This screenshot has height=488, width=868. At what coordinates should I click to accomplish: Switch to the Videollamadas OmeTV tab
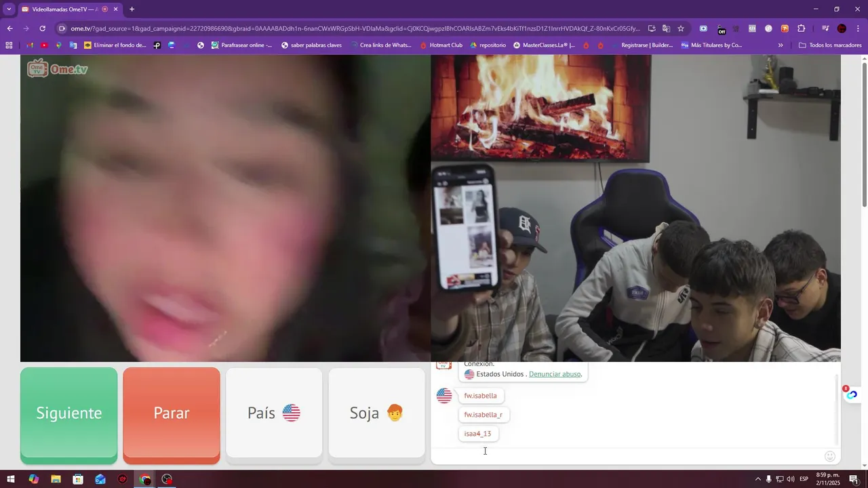coord(65,9)
